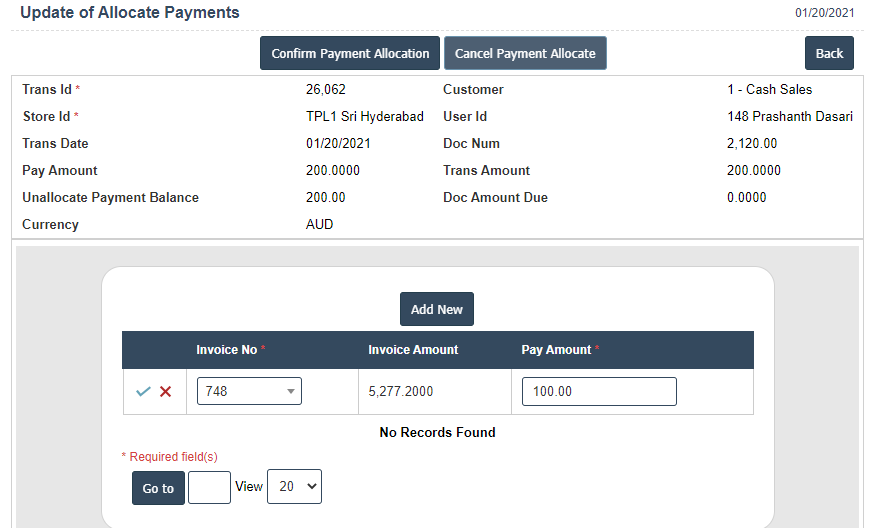Add a new allocation row with Add New
The height and width of the screenshot is (528, 876).
coord(437,310)
